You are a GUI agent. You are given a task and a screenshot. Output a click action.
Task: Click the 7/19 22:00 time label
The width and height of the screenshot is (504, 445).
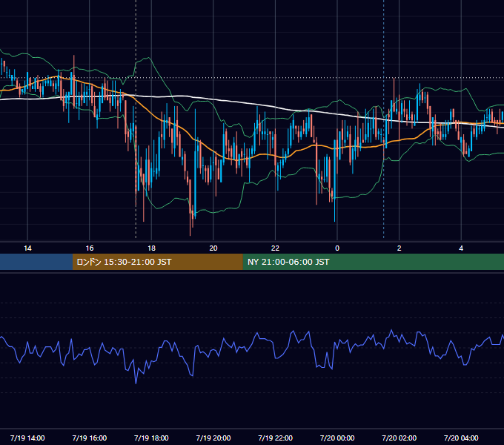276,438
